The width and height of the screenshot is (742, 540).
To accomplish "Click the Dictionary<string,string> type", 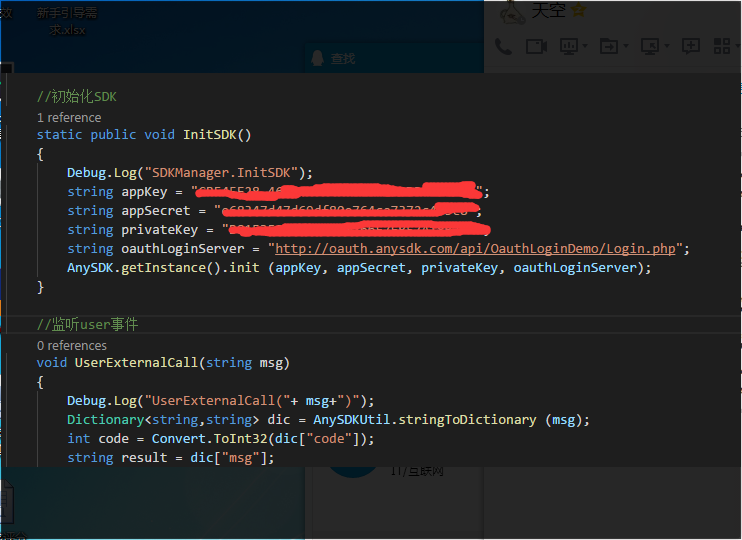I will [163, 420].
